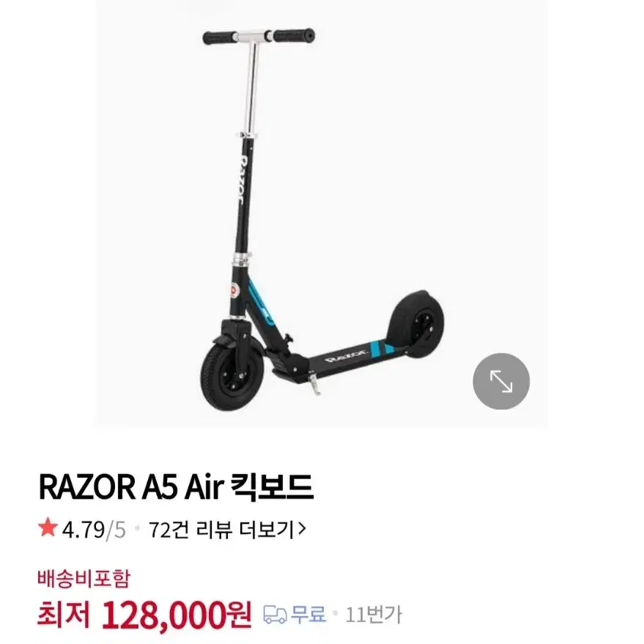The height and width of the screenshot is (644, 644).
Task: Click the vertical Razor logo on stem
Action: (244, 179)
